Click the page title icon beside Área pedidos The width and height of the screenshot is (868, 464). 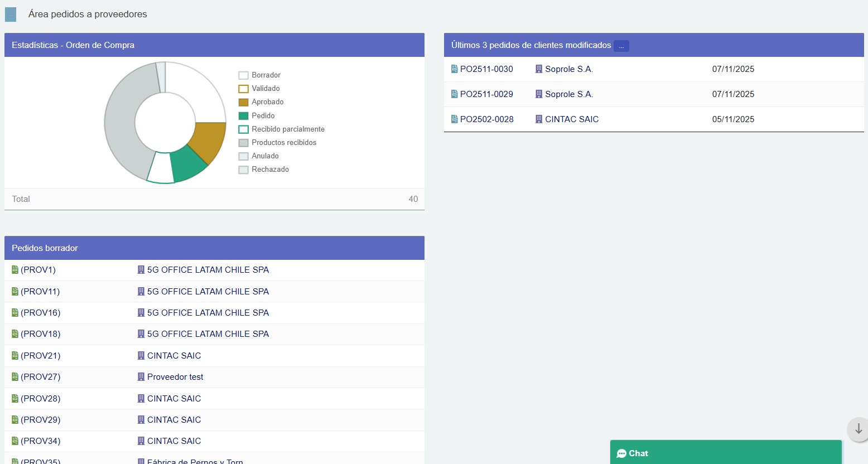(11, 14)
